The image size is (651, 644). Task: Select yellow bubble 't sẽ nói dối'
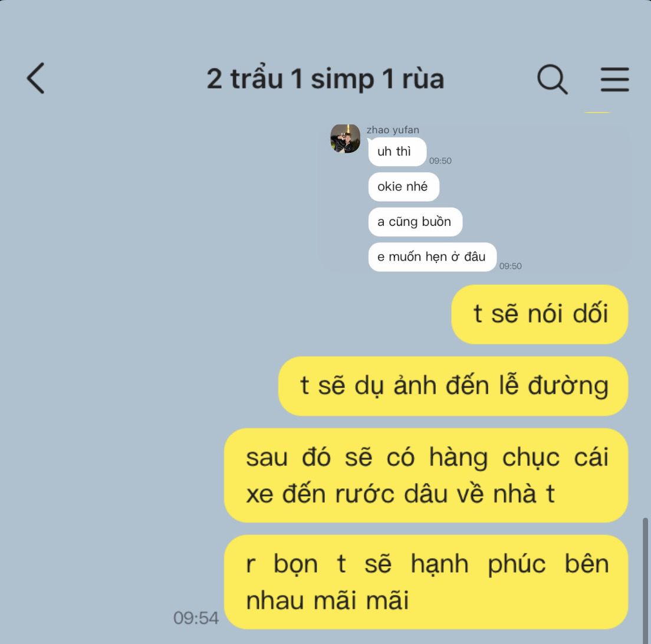(x=540, y=314)
